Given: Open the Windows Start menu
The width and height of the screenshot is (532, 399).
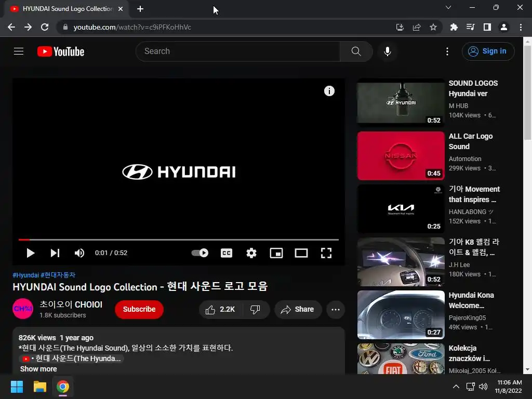Looking at the screenshot, I should (17, 387).
